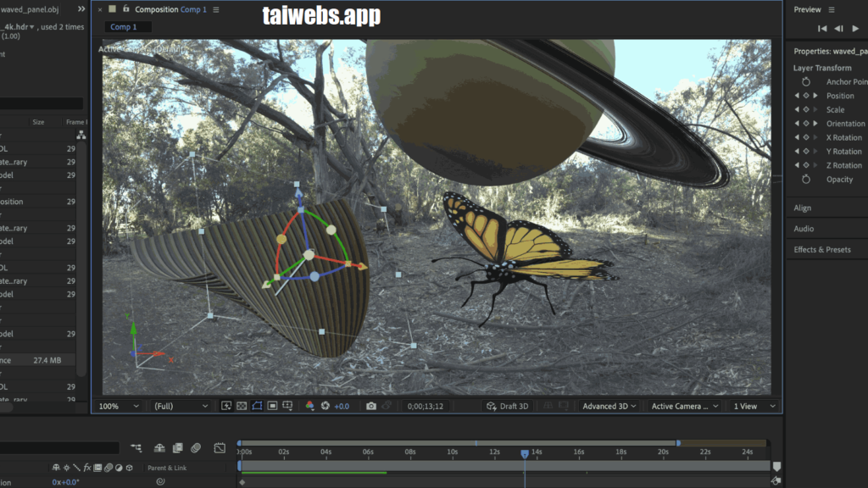This screenshot has width=868, height=488.
Task: Click the Position property label
Action: 840,96
